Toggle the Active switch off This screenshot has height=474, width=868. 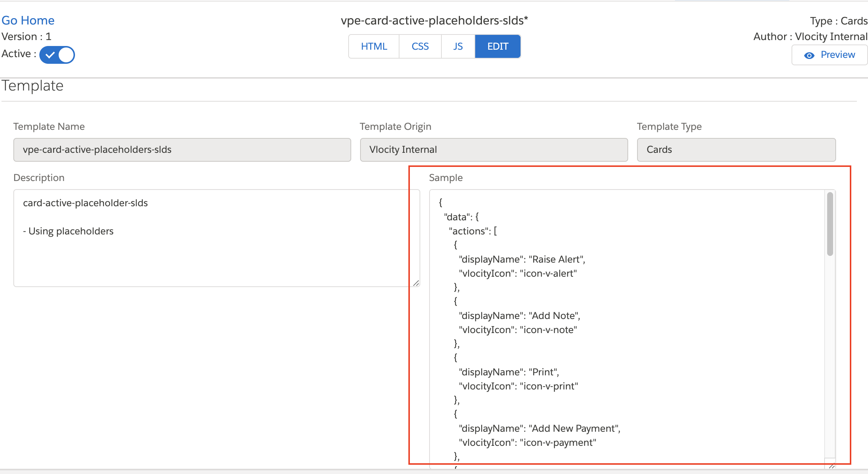[57, 55]
